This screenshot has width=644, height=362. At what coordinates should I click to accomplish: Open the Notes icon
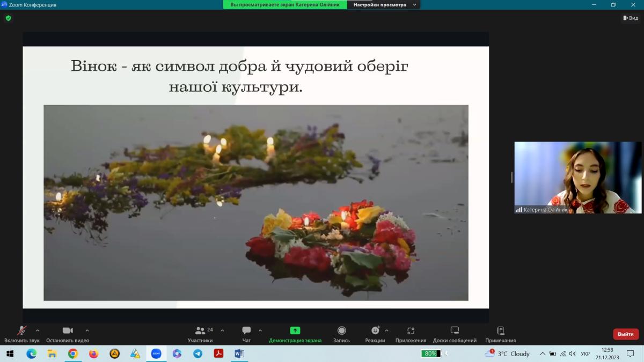500,331
